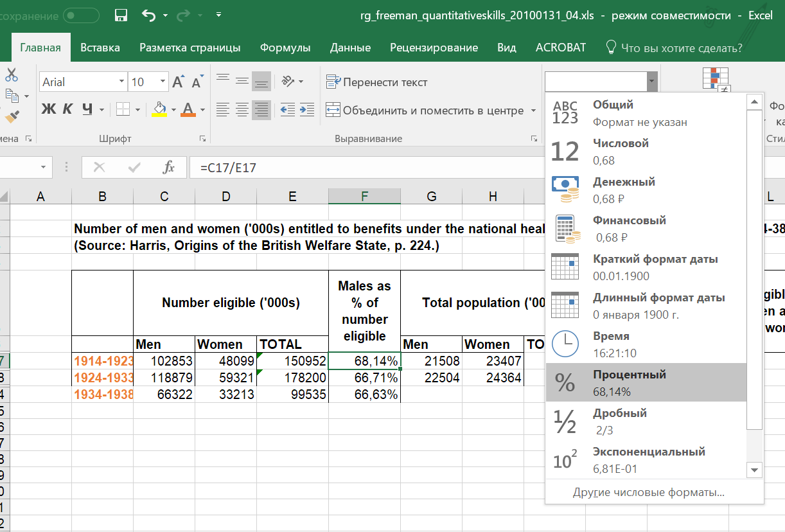Open the Arial font name dropdown
The height and width of the screenshot is (532, 785).
[121, 82]
